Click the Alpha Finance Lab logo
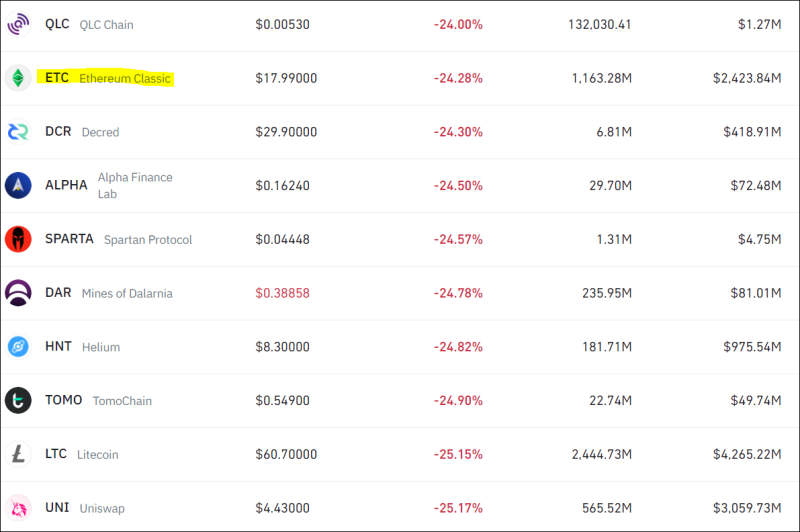 pyautogui.click(x=18, y=185)
